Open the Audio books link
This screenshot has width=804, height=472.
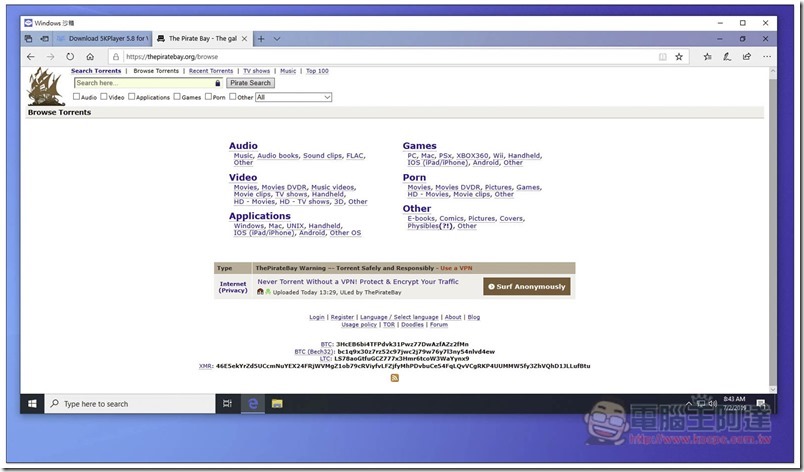point(278,156)
